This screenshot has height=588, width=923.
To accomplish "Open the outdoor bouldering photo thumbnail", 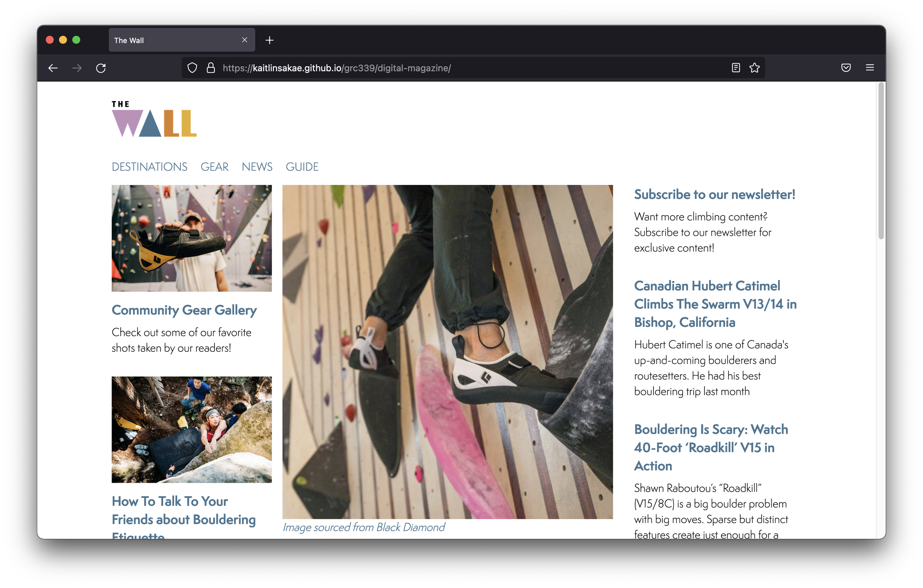I will coord(192,429).
